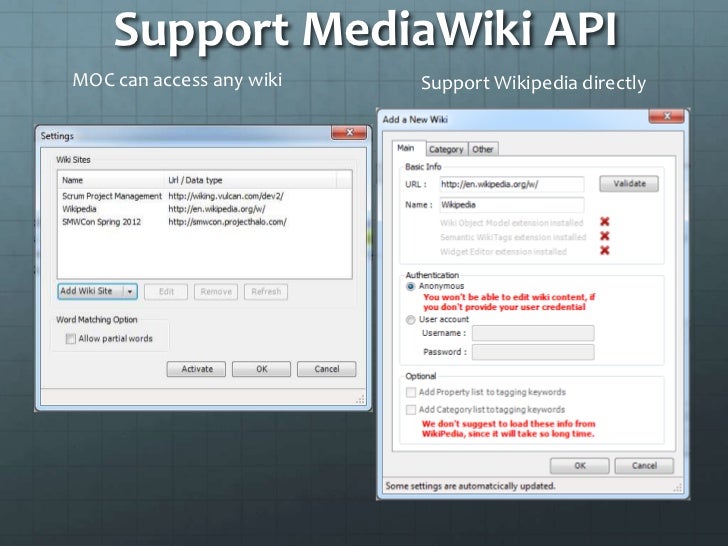Select the Anonymous radio button
This screenshot has height=546, width=728.
[x=410, y=286]
